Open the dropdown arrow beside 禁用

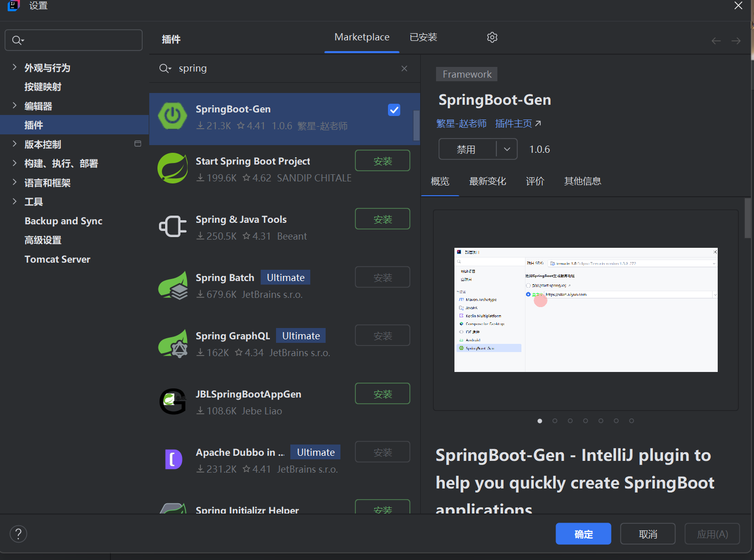tap(507, 149)
